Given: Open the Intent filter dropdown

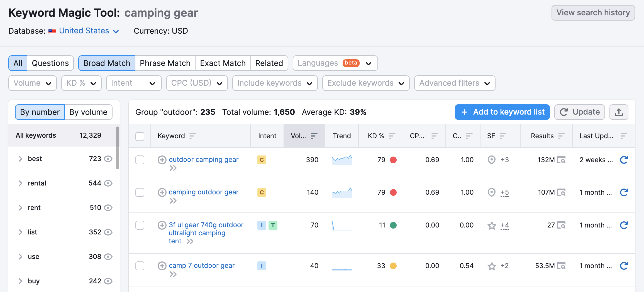Looking at the screenshot, I should click(x=134, y=83).
